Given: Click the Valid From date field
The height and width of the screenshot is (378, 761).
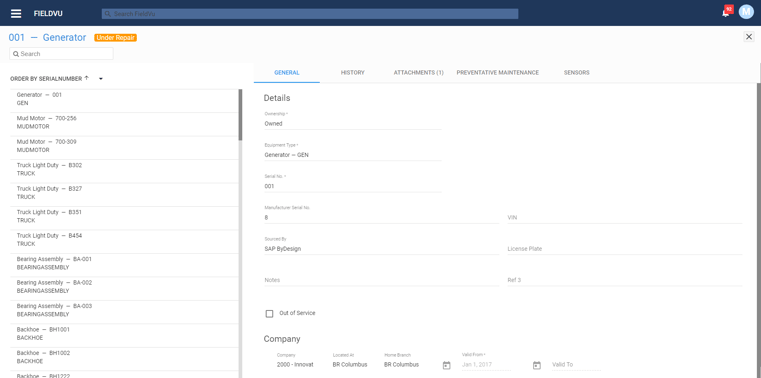Looking at the screenshot, I should click(486, 365).
